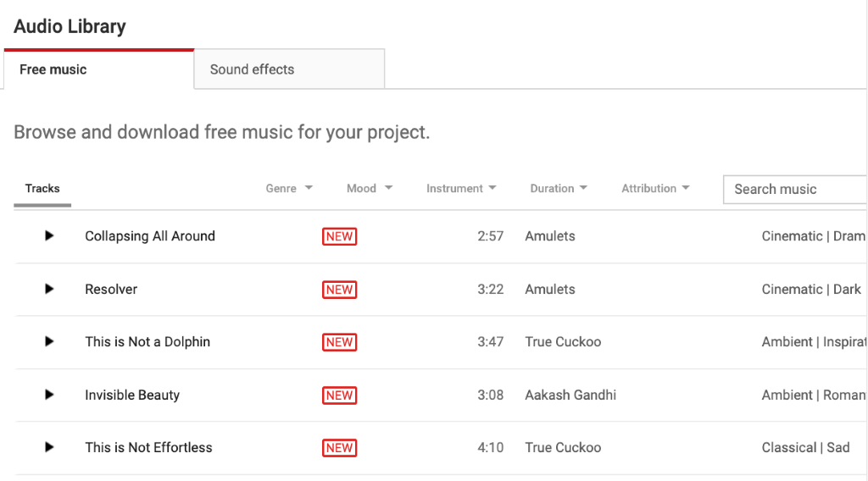The height and width of the screenshot is (481, 868).
Task: Expand the Mood filter dropdown
Action: coord(370,189)
